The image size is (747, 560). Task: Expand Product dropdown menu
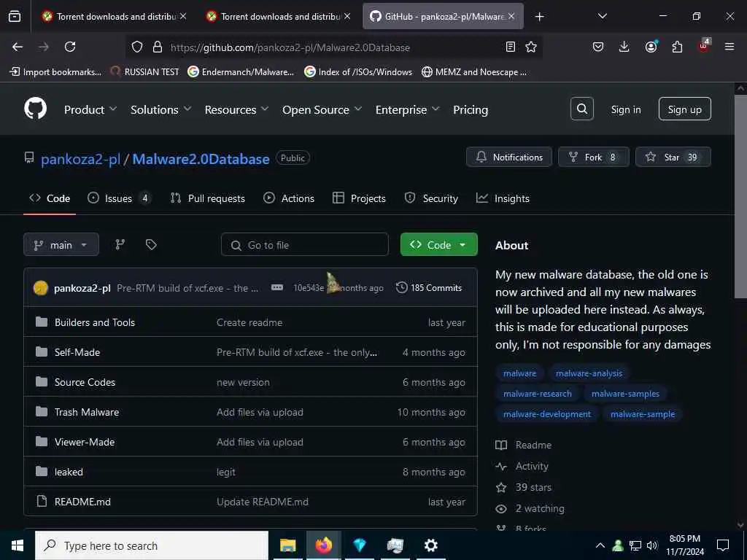[x=90, y=109]
